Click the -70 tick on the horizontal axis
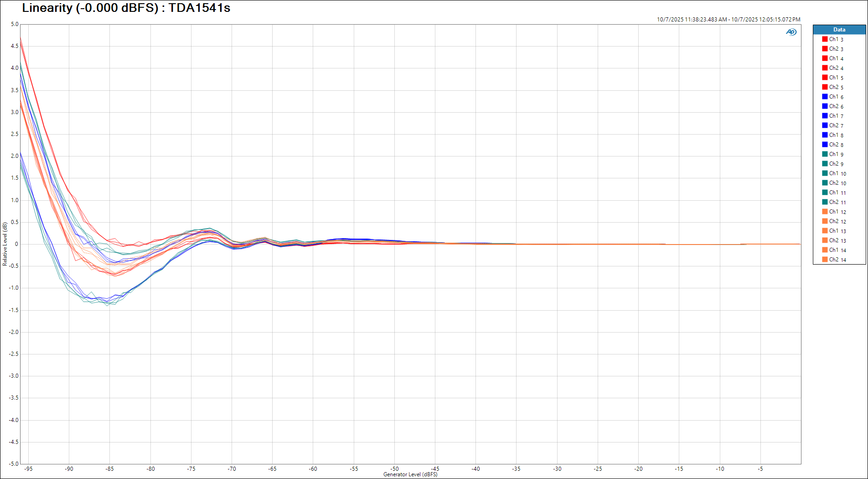The width and height of the screenshot is (868, 479). click(x=232, y=469)
